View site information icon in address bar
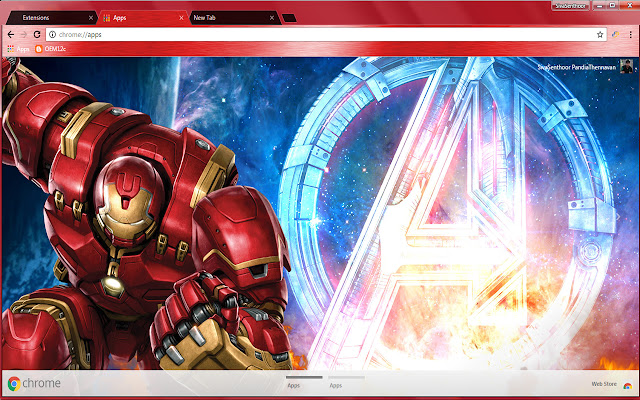This screenshot has height=400, width=640. (x=52, y=35)
